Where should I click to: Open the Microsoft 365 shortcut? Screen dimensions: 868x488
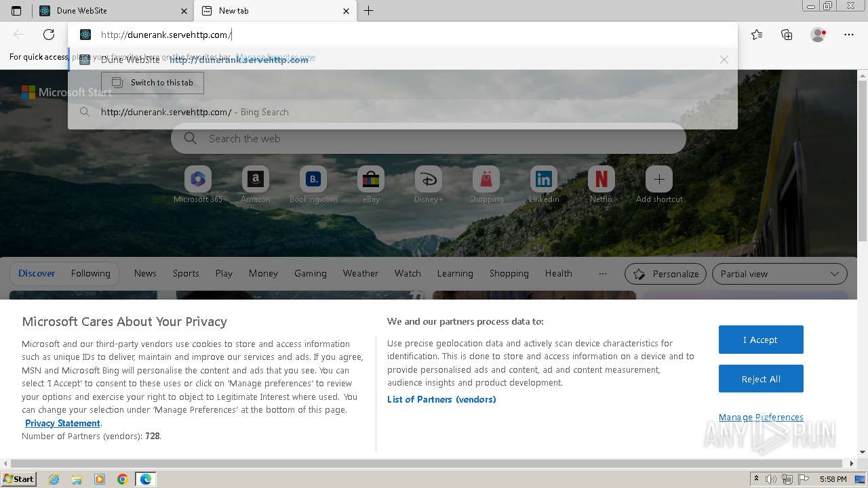[x=198, y=185]
